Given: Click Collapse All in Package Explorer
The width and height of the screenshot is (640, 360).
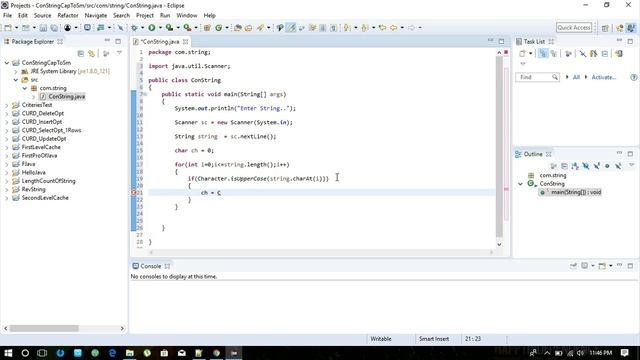Looking at the screenshot, I should pyautogui.click(x=80, y=53).
